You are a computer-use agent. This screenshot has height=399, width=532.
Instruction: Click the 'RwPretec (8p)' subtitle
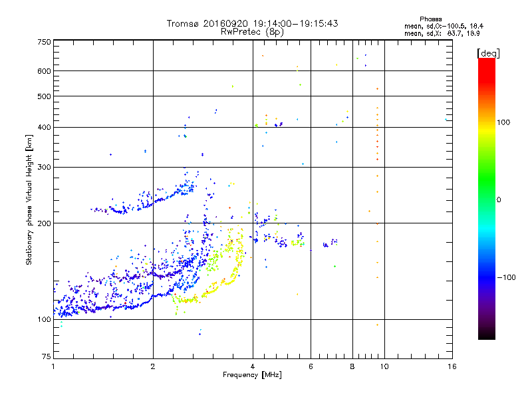[252, 32]
